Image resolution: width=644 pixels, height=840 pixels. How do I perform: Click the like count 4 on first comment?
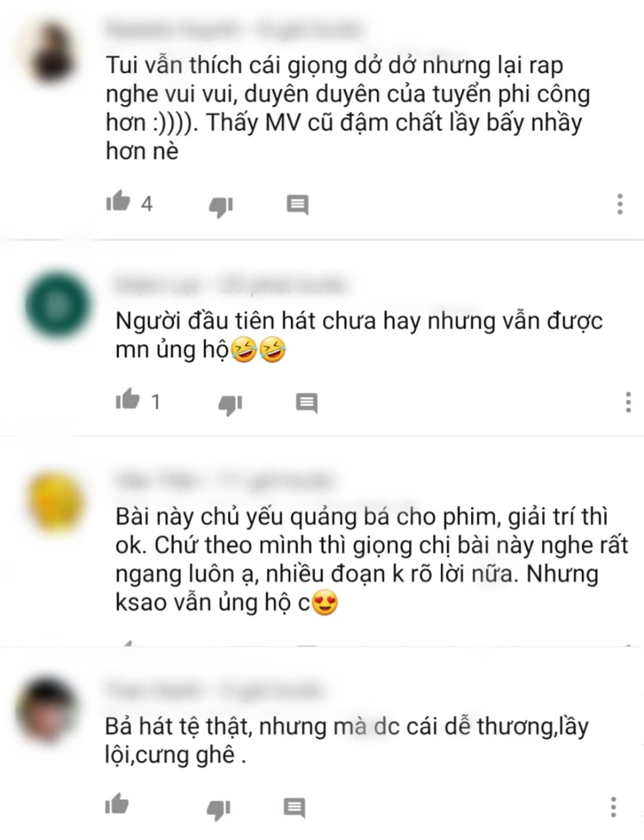147,204
